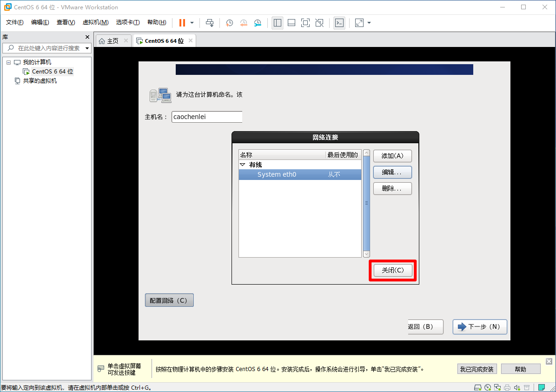Click the 删除... button

coord(392,188)
